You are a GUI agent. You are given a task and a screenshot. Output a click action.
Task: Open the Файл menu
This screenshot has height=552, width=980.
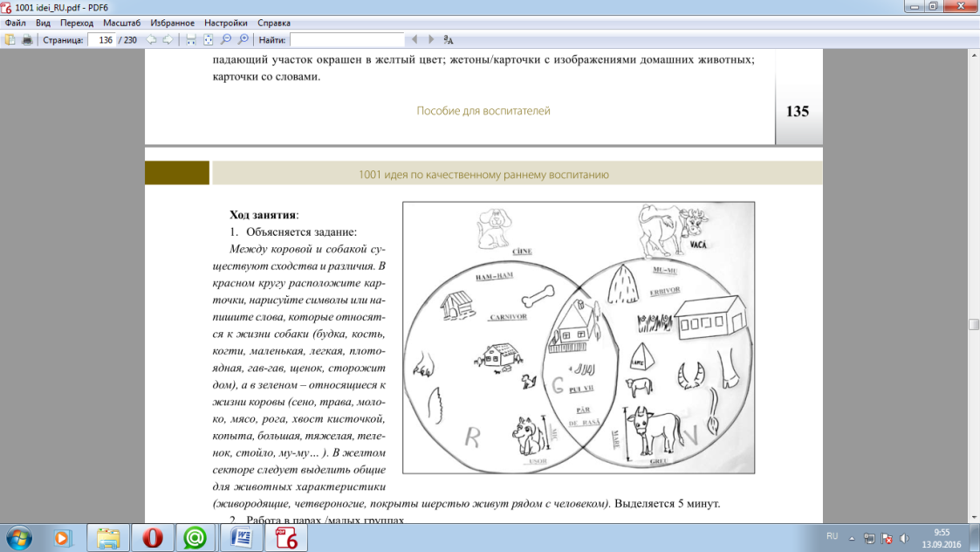16,23
